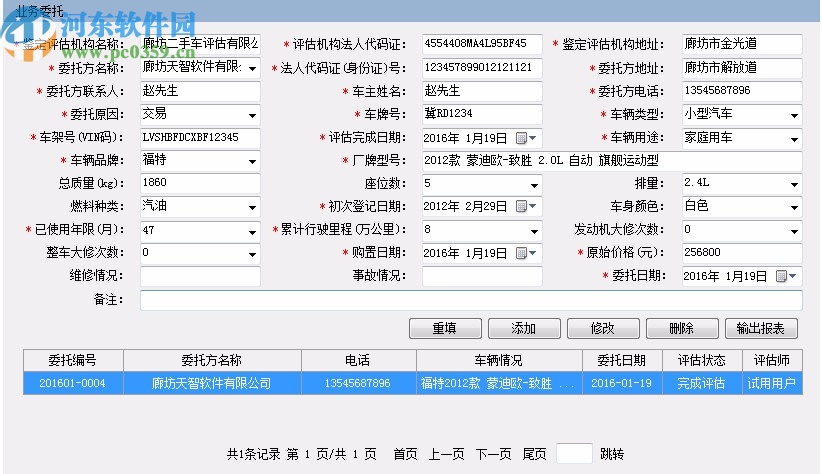
Task: Click the 删除 delete button
Action: [682, 328]
